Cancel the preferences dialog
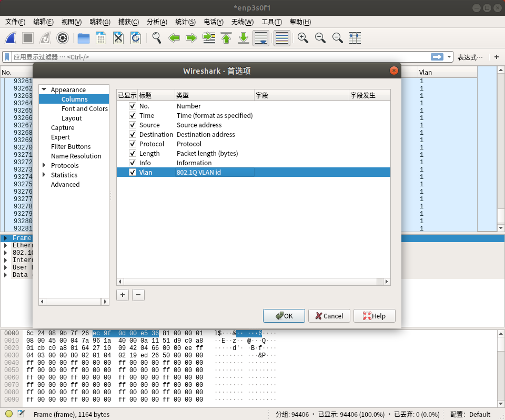The image size is (505, 420). (x=329, y=316)
